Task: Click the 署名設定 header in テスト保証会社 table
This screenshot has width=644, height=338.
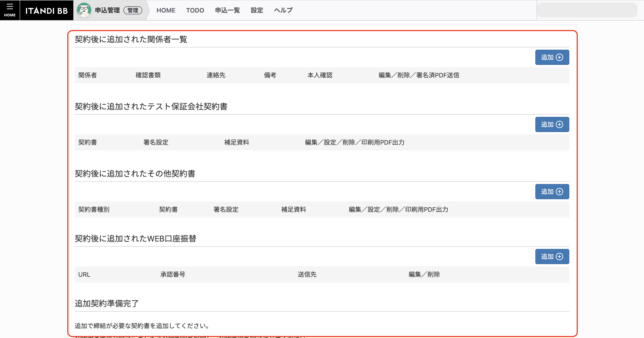Action: (x=156, y=142)
